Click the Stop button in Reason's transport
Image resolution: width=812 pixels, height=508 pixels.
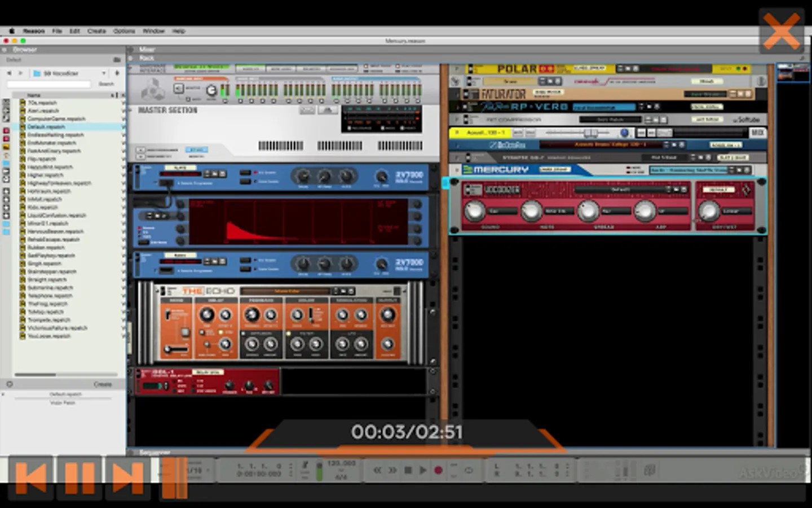click(408, 470)
